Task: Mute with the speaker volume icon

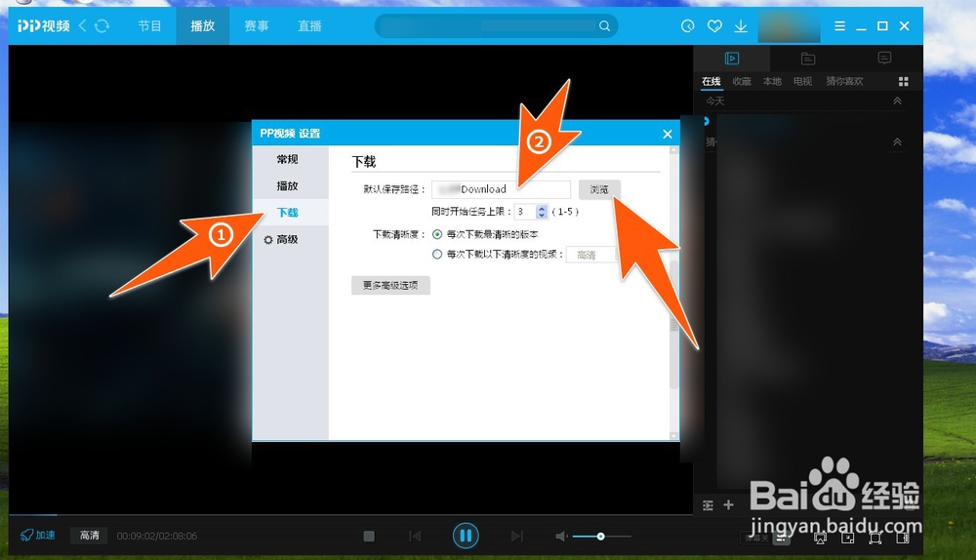Action: point(561,536)
